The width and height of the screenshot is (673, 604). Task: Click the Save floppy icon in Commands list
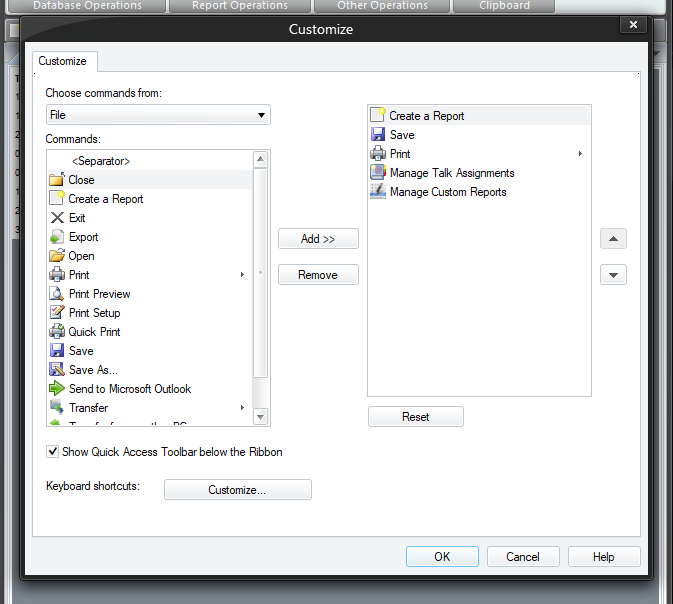point(57,350)
